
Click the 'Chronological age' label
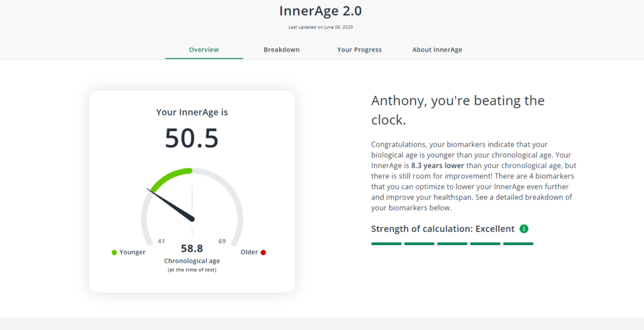click(x=192, y=261)
